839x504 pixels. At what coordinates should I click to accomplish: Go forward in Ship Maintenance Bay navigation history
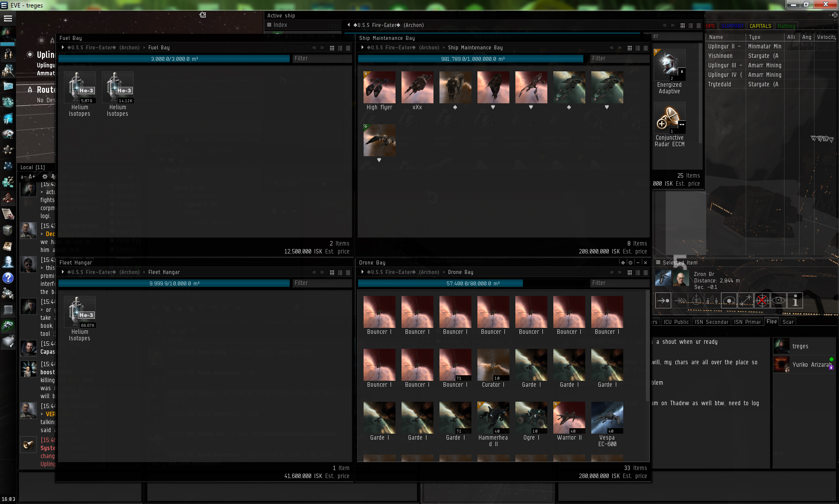(x=620, y=48)
